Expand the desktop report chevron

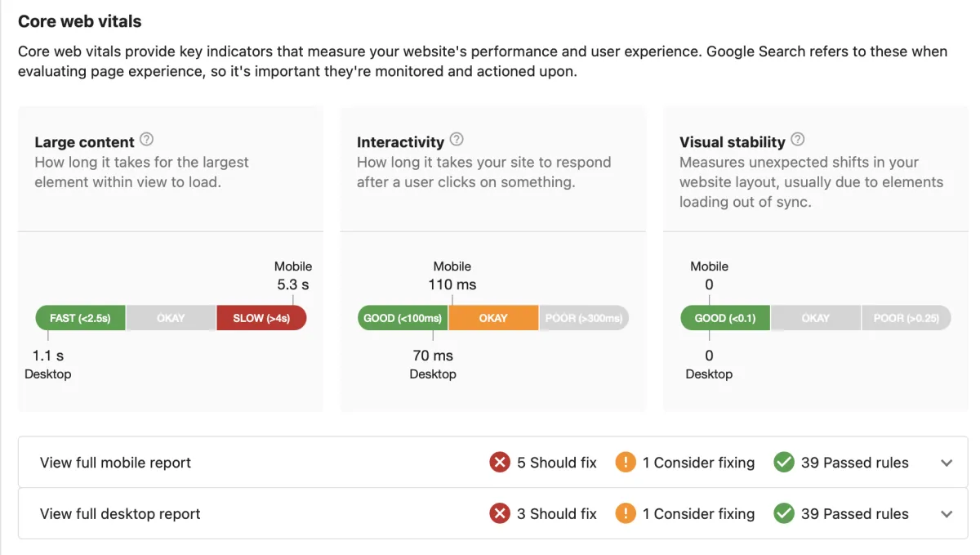[947, 514]
